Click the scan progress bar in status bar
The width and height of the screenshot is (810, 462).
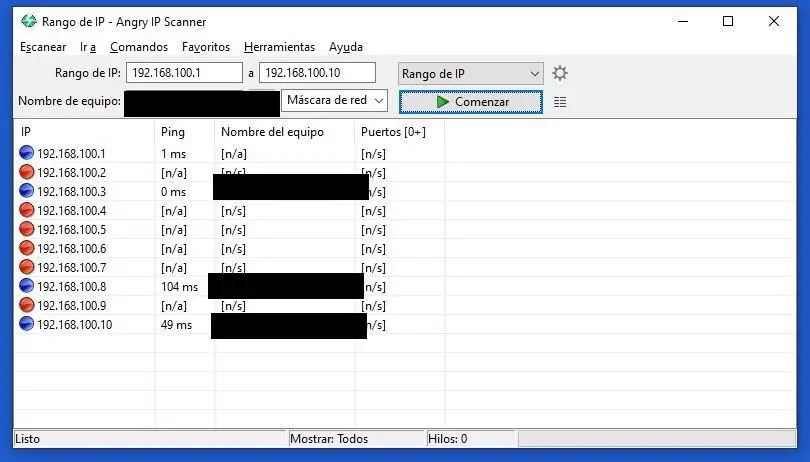[x=657, y=439]
